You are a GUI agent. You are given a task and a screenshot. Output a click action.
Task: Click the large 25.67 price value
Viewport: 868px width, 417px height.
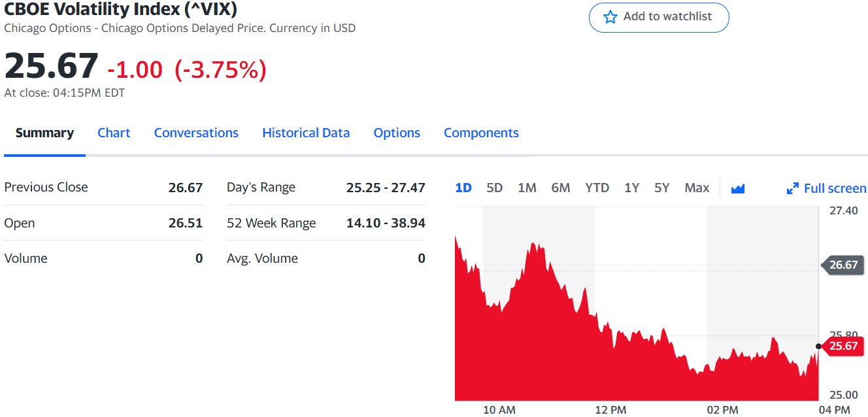point(51,65)
